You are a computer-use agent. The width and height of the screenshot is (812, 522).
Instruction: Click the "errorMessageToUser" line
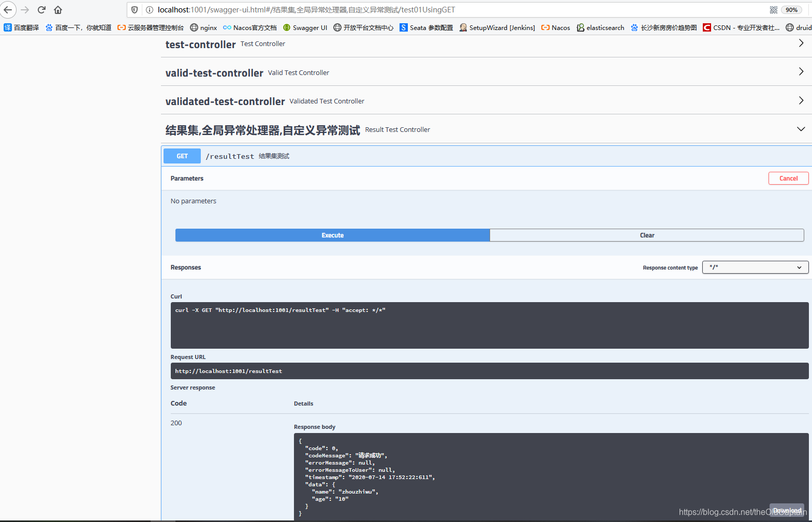click(350, 470)
